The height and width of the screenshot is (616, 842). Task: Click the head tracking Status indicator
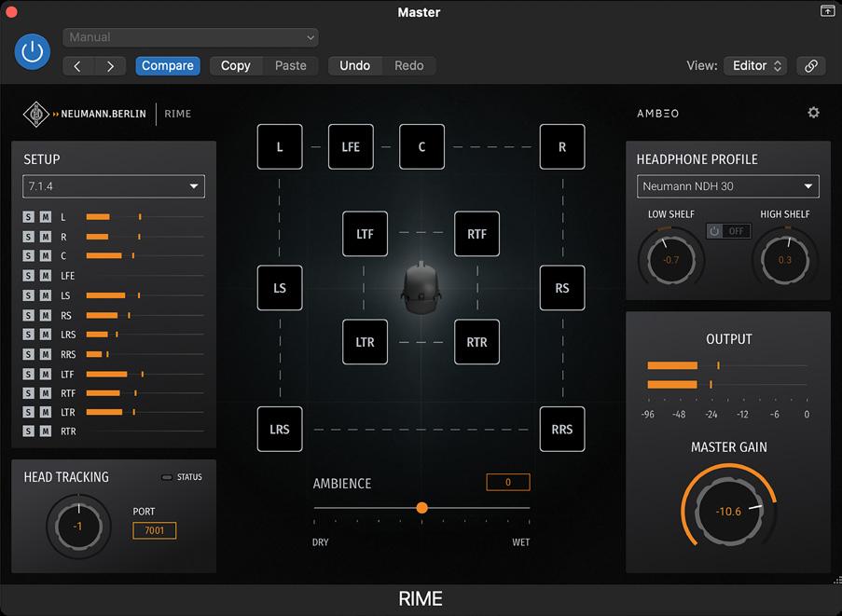(167, 477)
